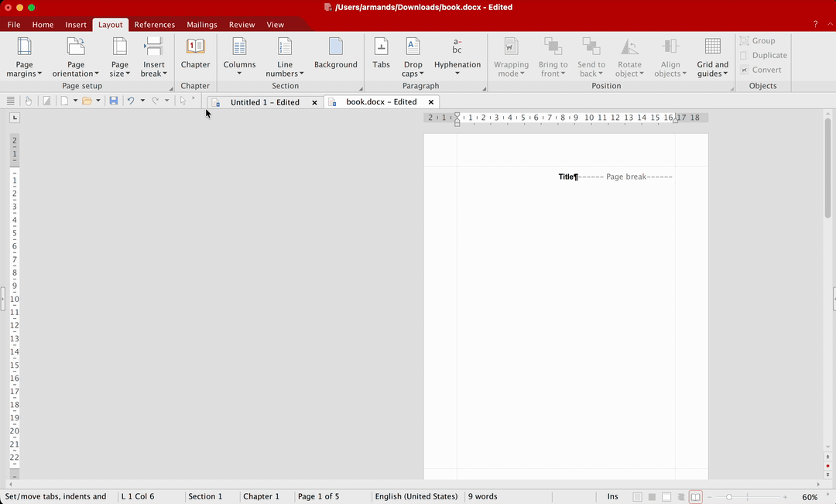
Task: Switch to the References ribbon tab
Action: pyautogui.click(x=154, y=25)
